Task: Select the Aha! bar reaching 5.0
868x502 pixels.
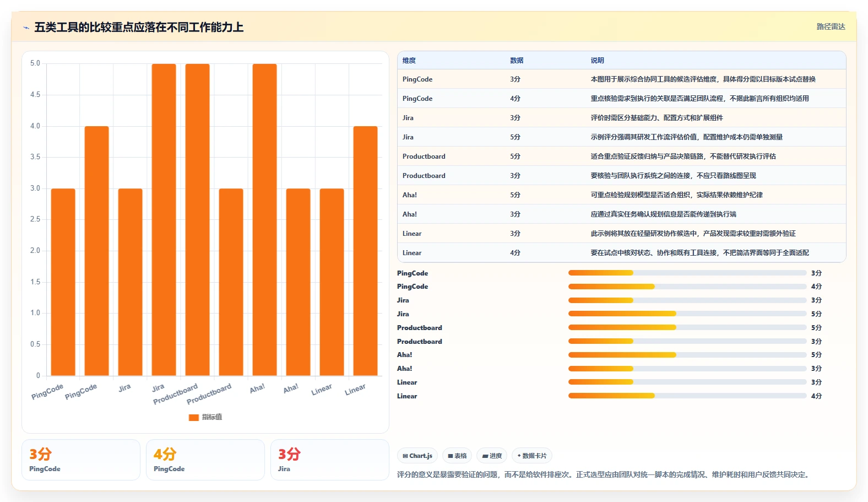Action: (x=265, y=220)
